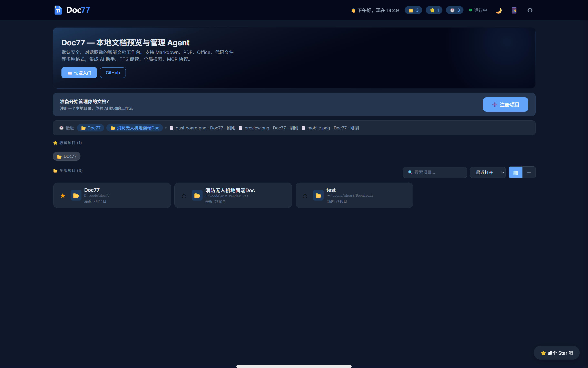Open the GitHub link button
The width and height of the screenshot is (588, 368).
113,73
